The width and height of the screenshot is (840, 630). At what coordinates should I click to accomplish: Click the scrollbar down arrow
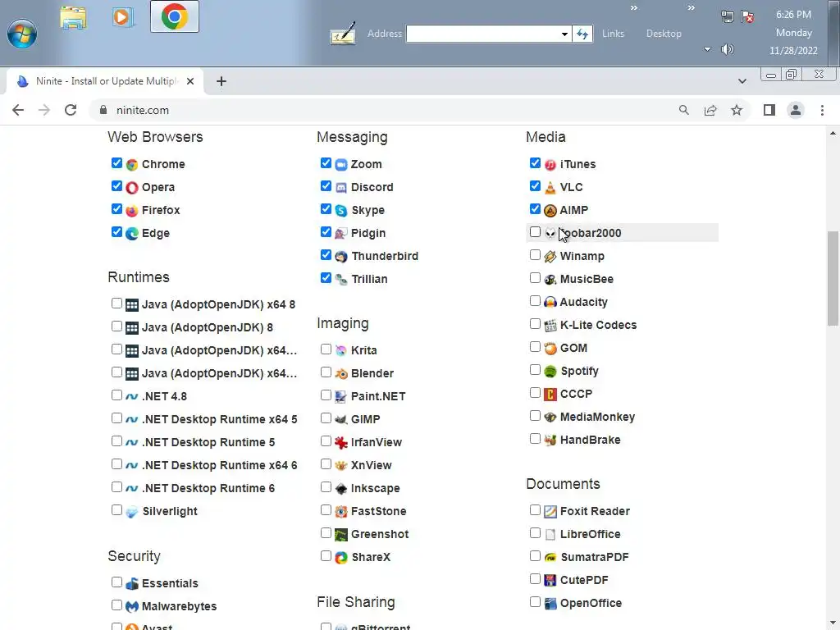[833, 623]
